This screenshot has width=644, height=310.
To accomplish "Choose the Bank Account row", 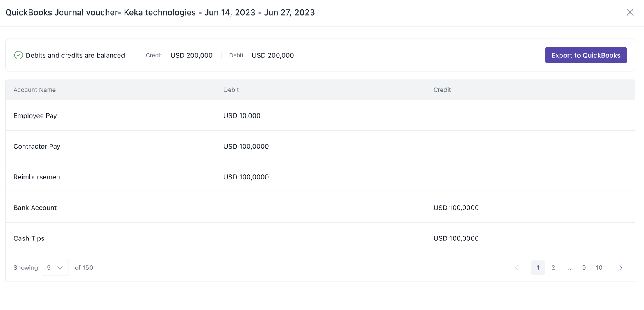I will 35,208.
